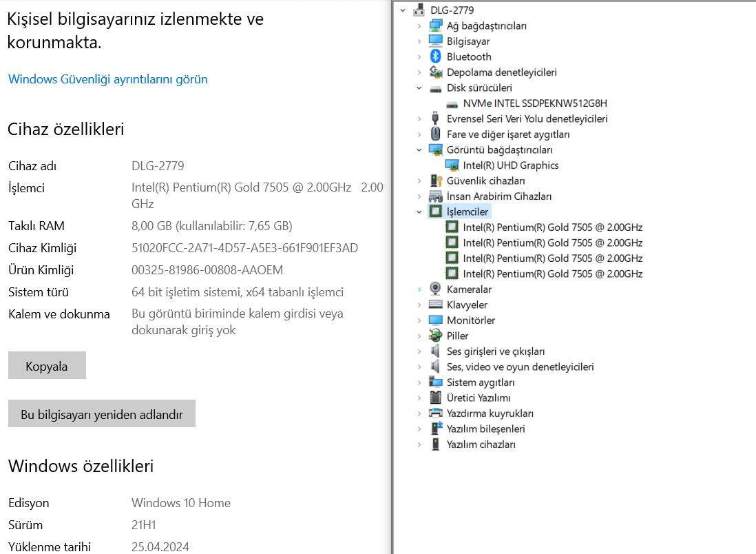Click the Yazılım bileşenleri icon
The height and width of the screenshot is (554, 756).
[437, 429]
